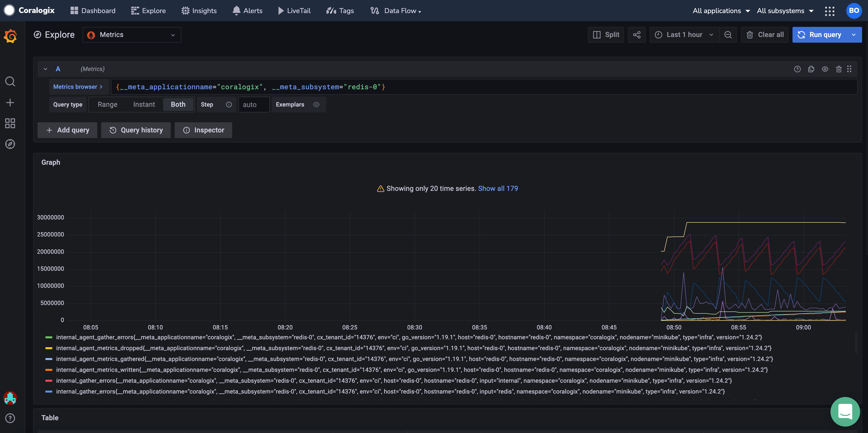Click the query A drag handle

(849, 69)
